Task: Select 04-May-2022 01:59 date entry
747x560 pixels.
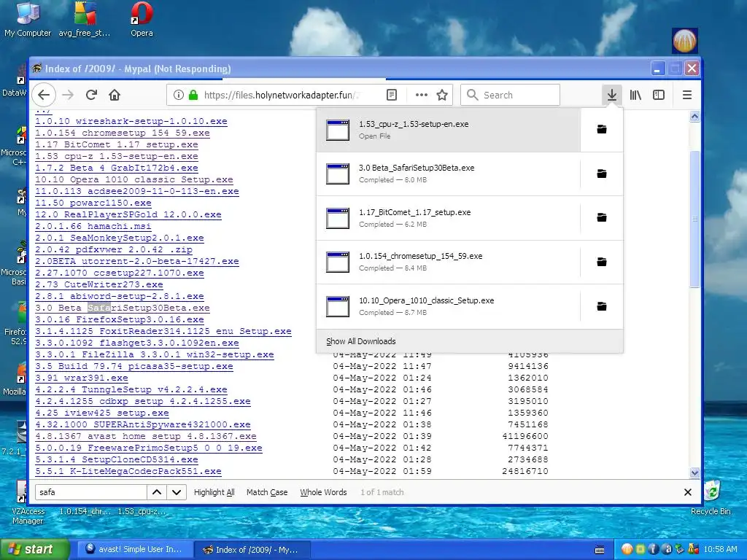Action: click(382, 472)
